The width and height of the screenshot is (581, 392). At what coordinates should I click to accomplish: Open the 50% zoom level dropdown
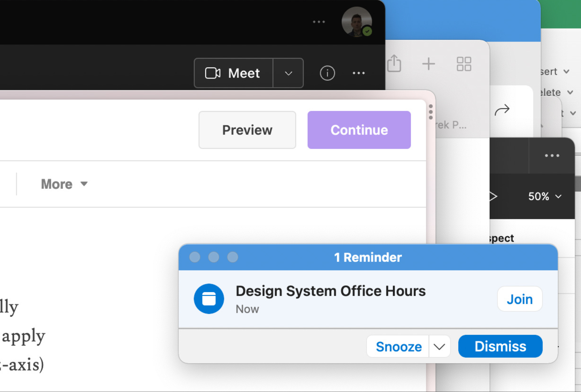point(545,196)
